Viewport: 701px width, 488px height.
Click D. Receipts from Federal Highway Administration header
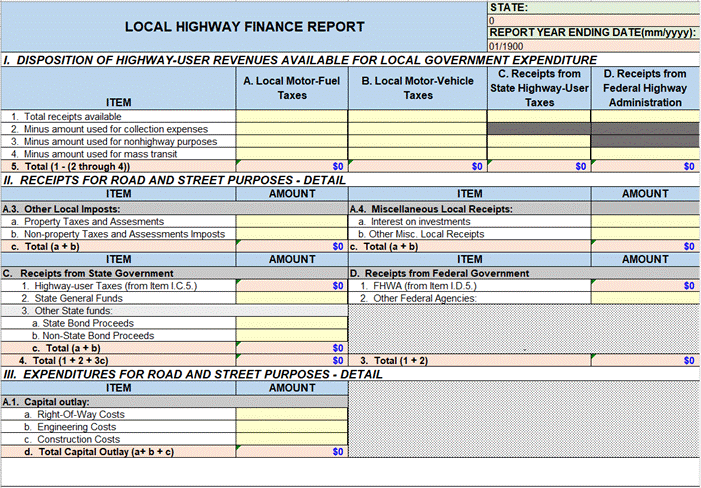coord(646,88)
